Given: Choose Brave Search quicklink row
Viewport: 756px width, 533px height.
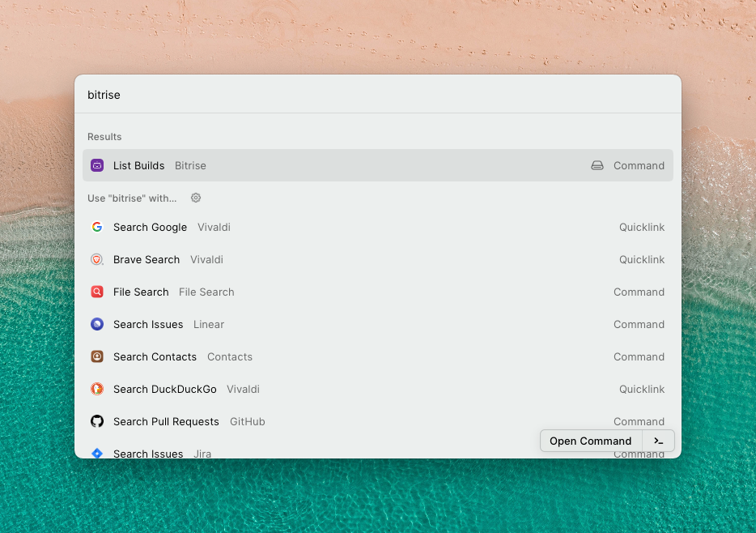Looking at the screenshot, I should [377, 259].
